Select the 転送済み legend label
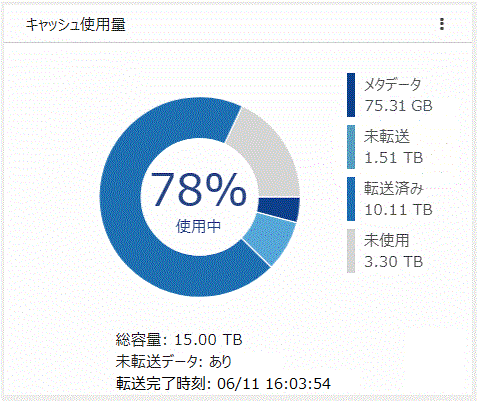This screenshot has height=403, width=478. (x=394, y=189)
